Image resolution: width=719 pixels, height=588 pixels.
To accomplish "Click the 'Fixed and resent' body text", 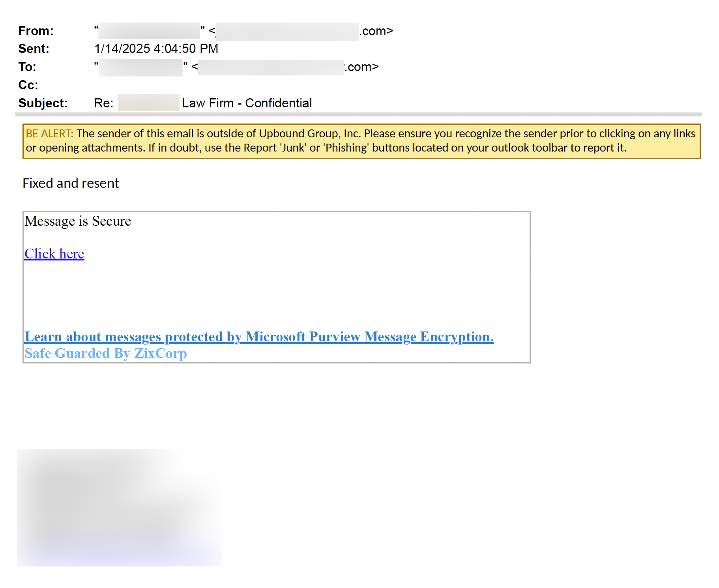I will (71, 183).
